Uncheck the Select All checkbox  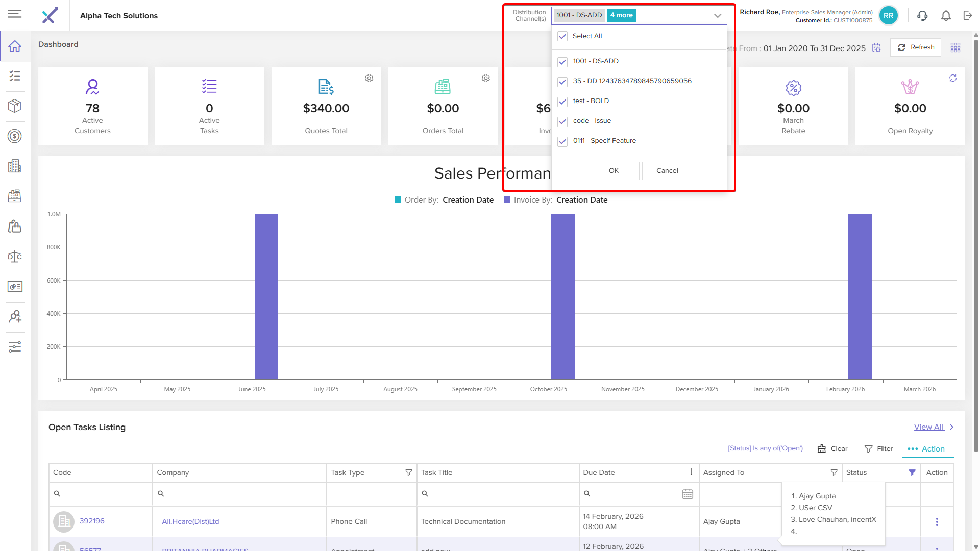562,36
